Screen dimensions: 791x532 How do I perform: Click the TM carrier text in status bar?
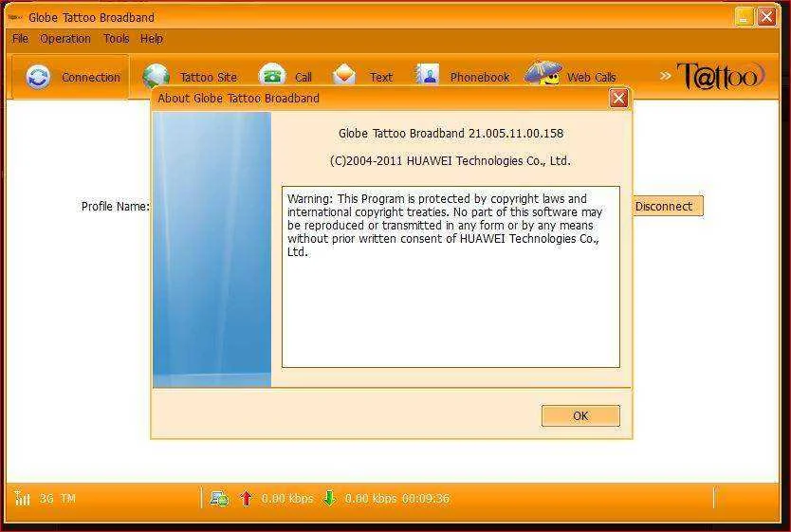point(68,499)
